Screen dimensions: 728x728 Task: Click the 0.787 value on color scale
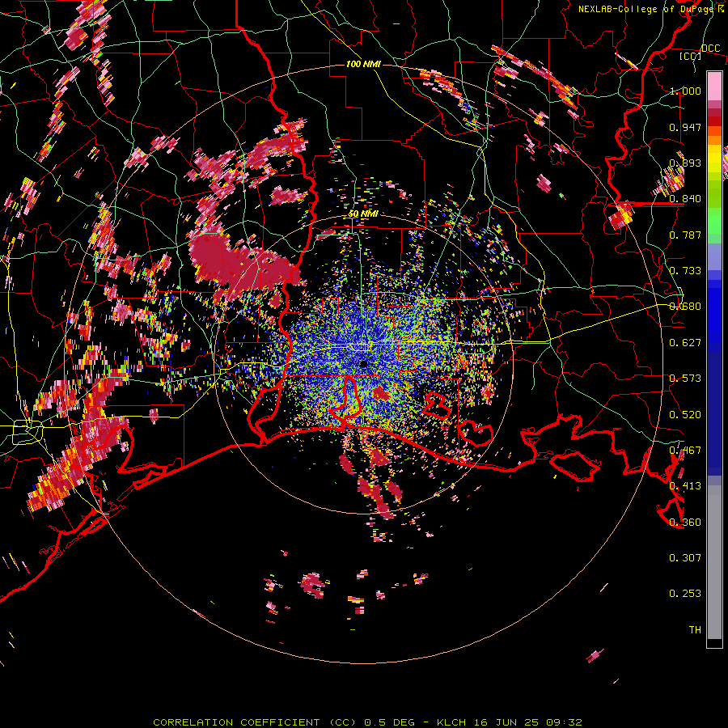pyautogui.click(x=685, y=235)
